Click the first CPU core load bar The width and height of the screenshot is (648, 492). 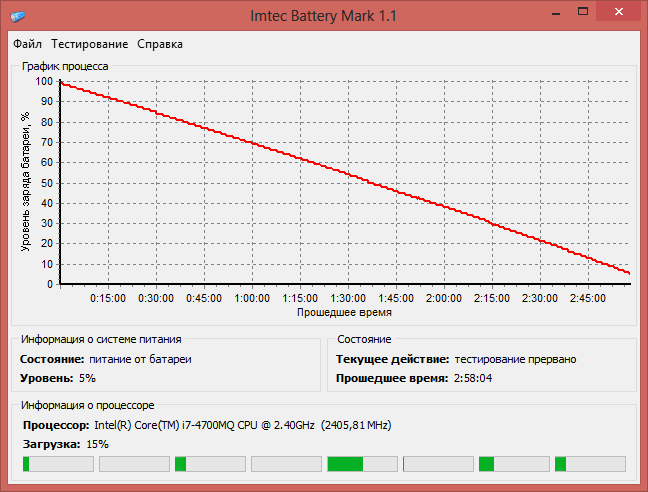(x=58, y=464)
